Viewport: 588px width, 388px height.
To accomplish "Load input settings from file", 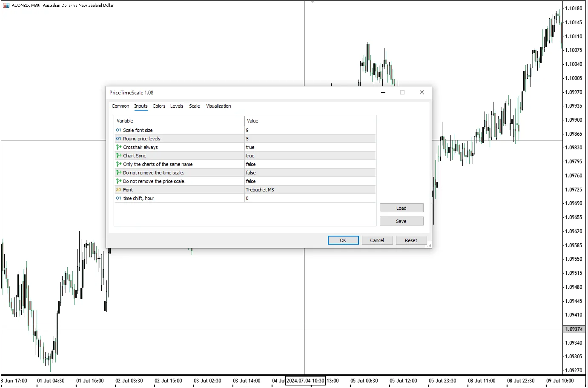I will [x=402, y=208].
